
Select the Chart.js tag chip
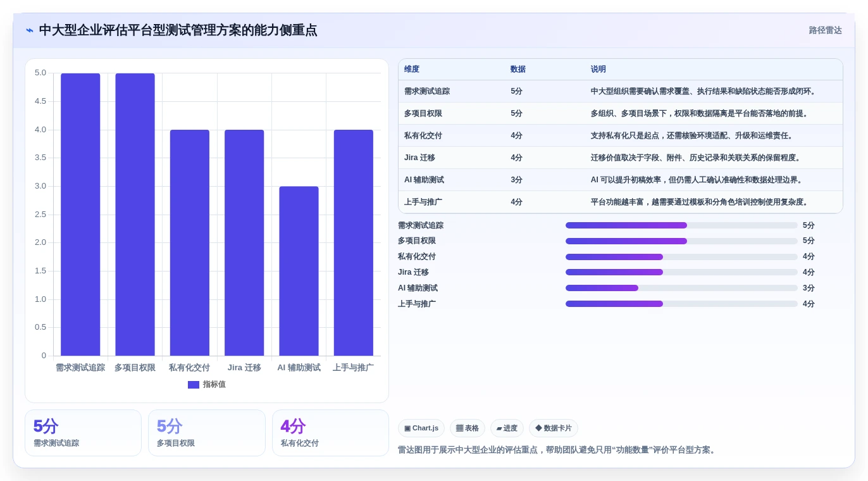point(421,428)
